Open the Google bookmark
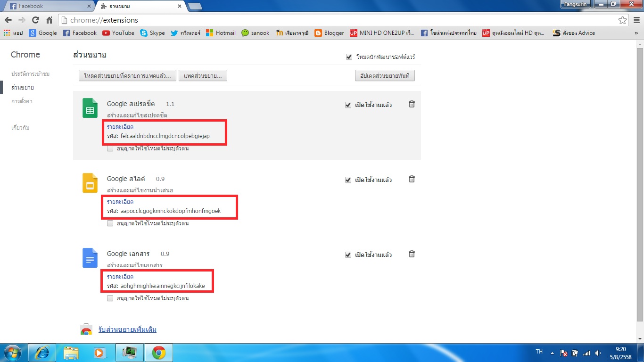The image size is (644, 362). pyautogui.click(x=43, y=33)
